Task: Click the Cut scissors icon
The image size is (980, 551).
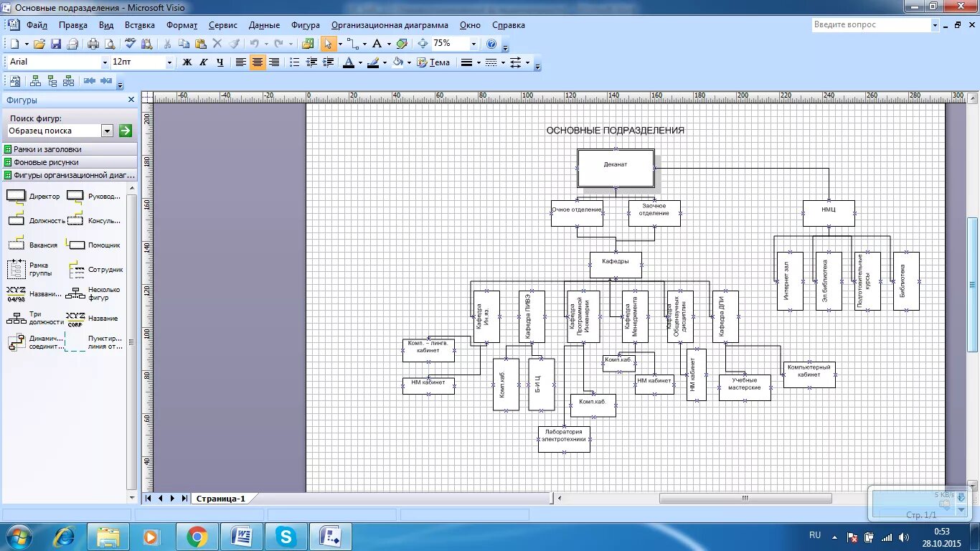Action: coord(167,44)
